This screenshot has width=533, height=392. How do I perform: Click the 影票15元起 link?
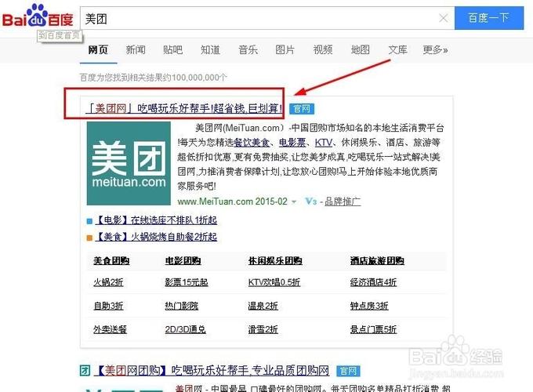coord(187,282)
